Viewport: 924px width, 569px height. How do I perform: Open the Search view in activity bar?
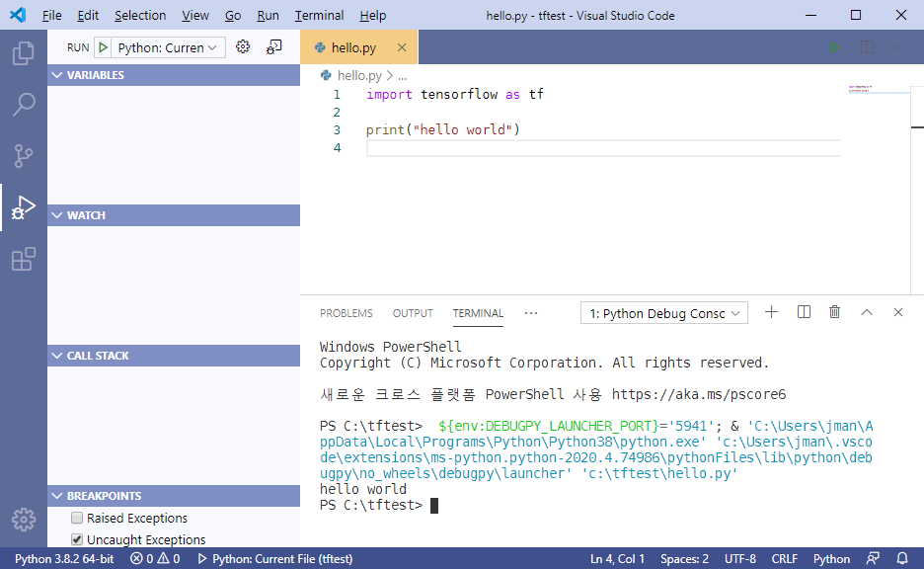(x=24, y=105)
